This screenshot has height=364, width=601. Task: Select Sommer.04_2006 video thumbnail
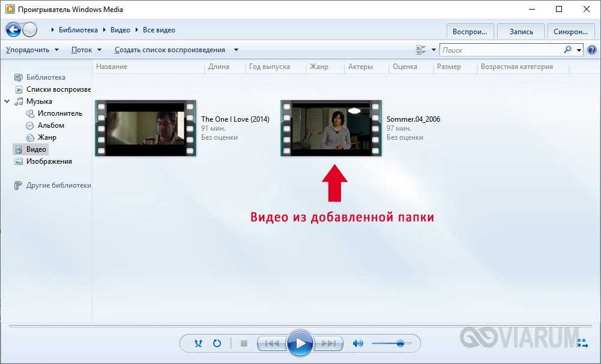coord(331,128)
